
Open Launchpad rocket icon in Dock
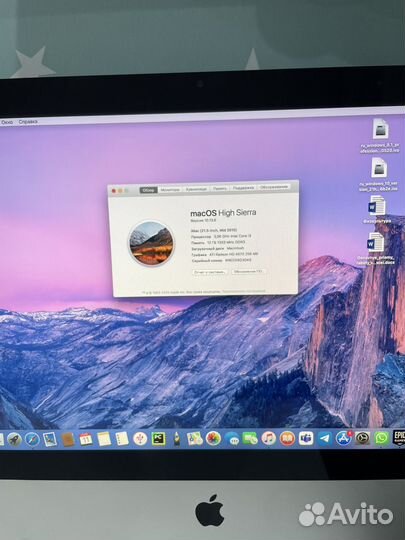(14, 440)
